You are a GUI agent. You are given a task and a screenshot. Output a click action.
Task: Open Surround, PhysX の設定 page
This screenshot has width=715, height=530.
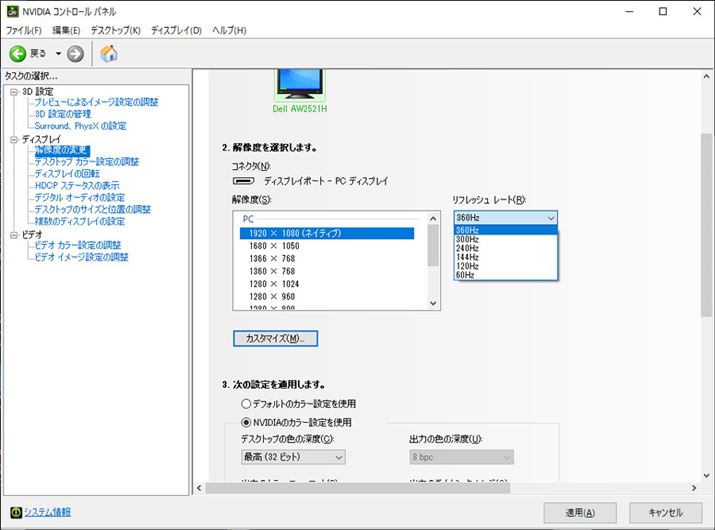[80, 126]
